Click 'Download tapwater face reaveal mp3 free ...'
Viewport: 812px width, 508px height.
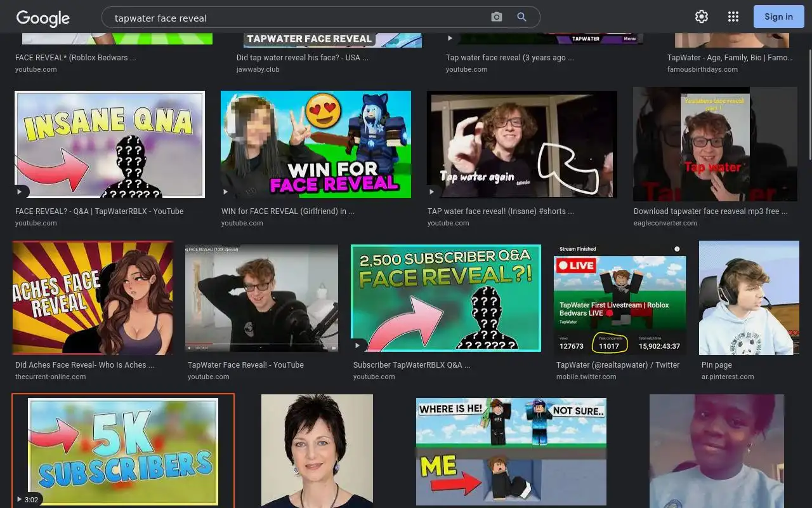710,211
